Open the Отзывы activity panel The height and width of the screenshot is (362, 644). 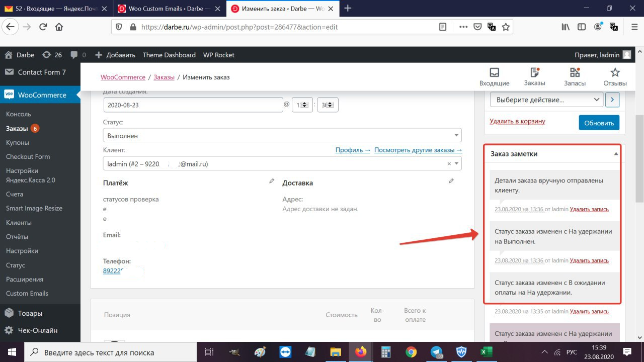pos(615,77)
